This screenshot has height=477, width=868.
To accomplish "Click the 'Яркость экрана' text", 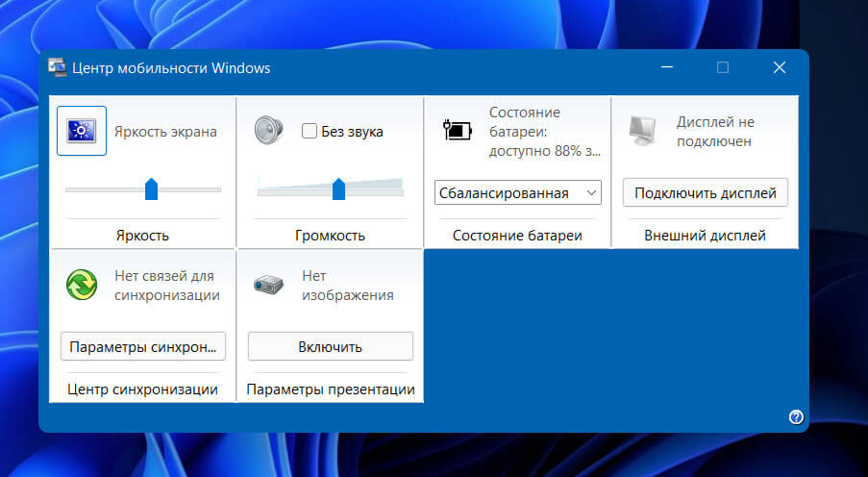I will tap(165, 132).
